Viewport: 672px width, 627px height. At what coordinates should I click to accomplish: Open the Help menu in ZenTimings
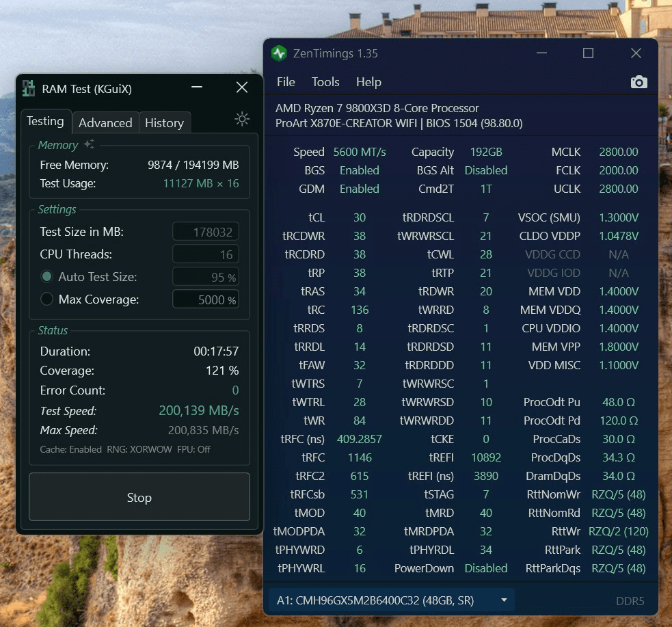point(368,82)
